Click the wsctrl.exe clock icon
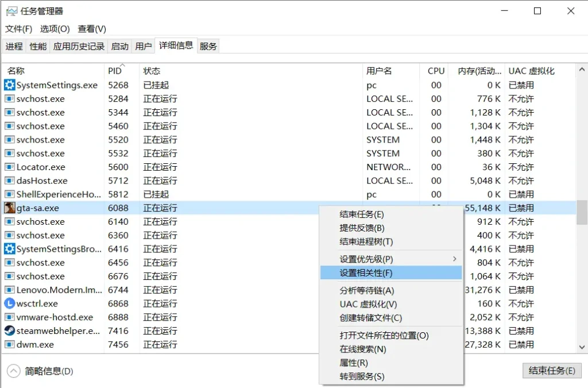Image resolution: width=588 pixels, height=388 pixels. coord(9,304)
